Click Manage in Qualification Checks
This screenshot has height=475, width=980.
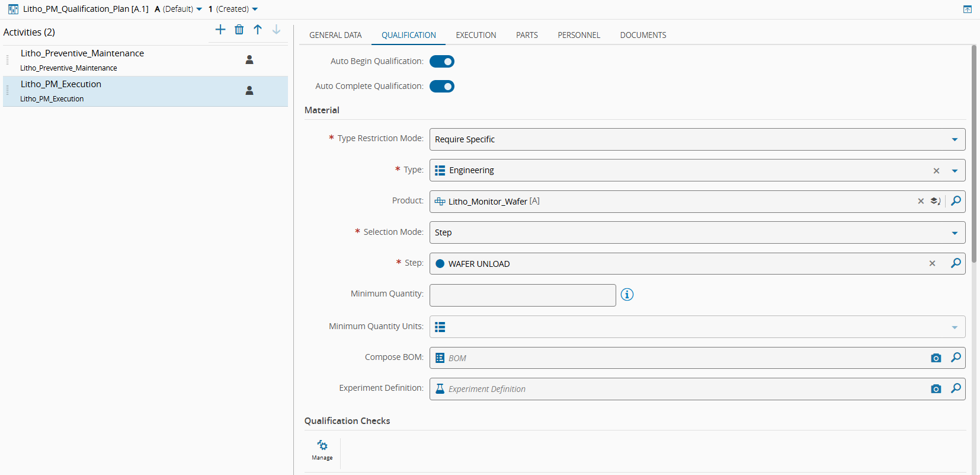coord(322,450)
